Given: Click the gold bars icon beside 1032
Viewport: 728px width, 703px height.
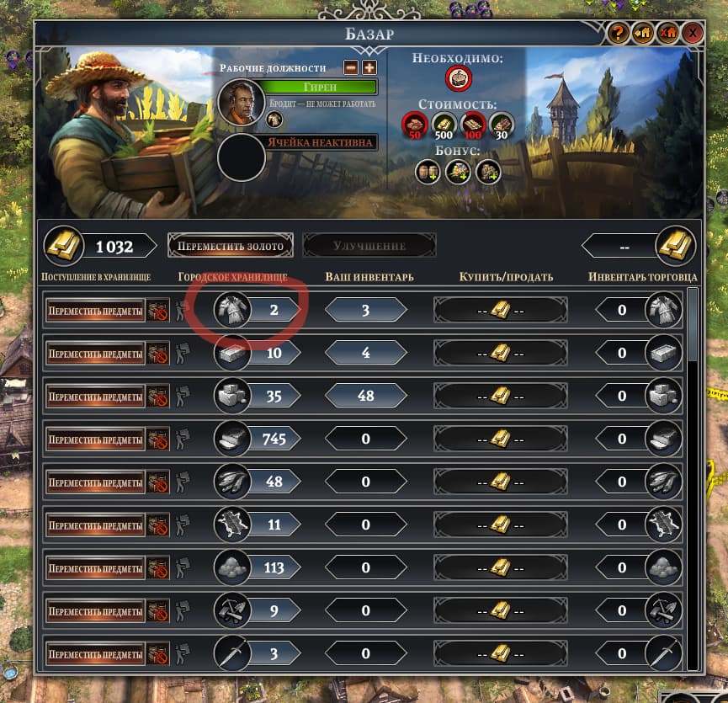Looking at the screenshot, I should point(64,246).
